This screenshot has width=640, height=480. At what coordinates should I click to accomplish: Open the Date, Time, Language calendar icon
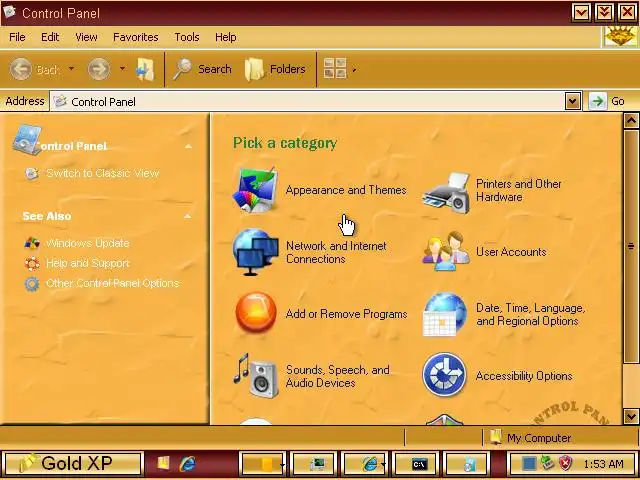445,314
